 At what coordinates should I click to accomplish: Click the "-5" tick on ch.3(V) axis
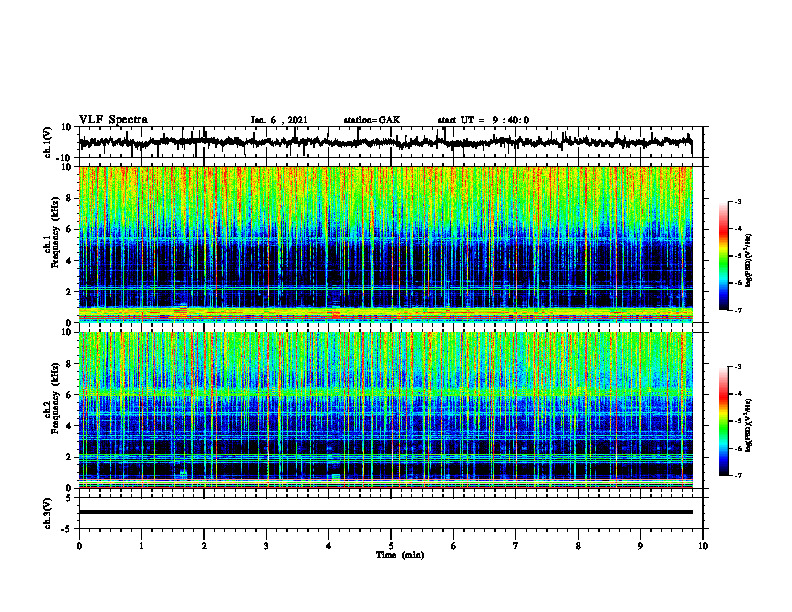point(67,529)
